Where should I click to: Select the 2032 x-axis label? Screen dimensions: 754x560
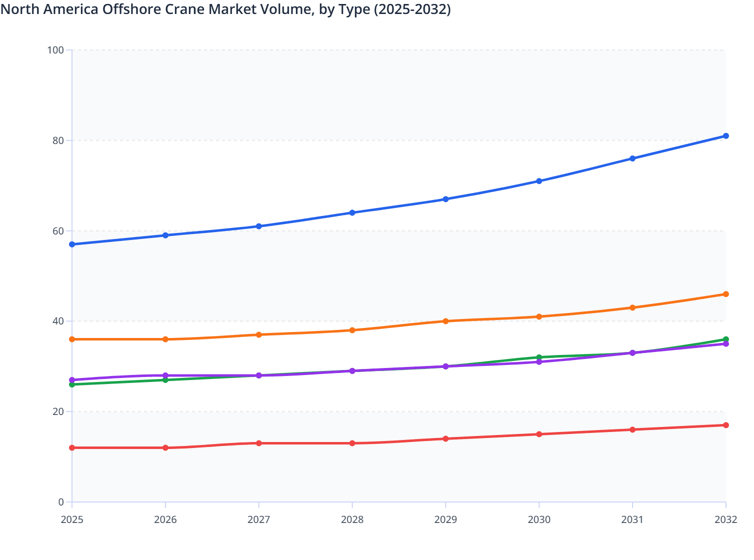point(726,520)
